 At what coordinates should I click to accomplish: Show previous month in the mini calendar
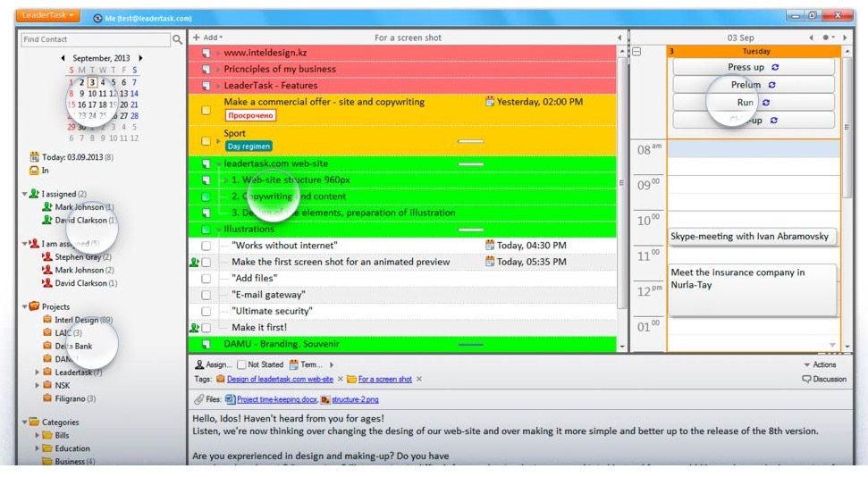click(x=63, y=57)
